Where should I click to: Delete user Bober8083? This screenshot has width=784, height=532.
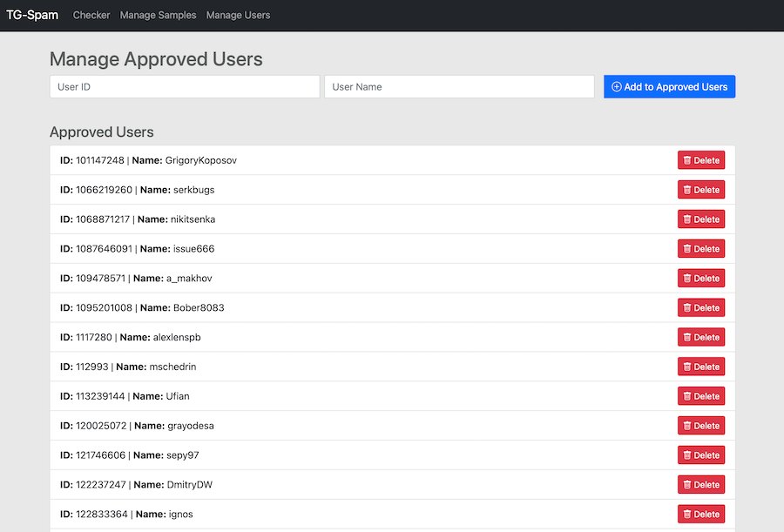point(701,307)
